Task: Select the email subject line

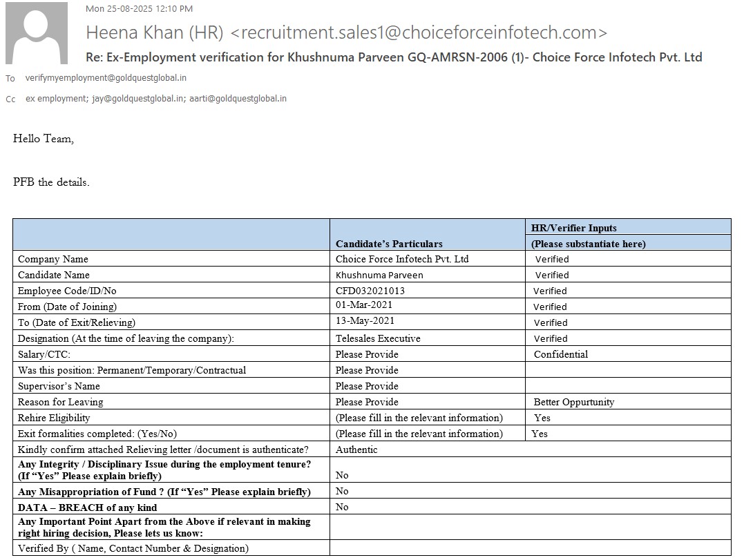Action: coord(394,57)
